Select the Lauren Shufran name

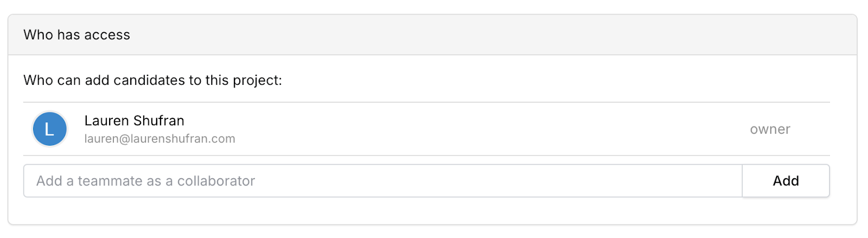(134, 121)
